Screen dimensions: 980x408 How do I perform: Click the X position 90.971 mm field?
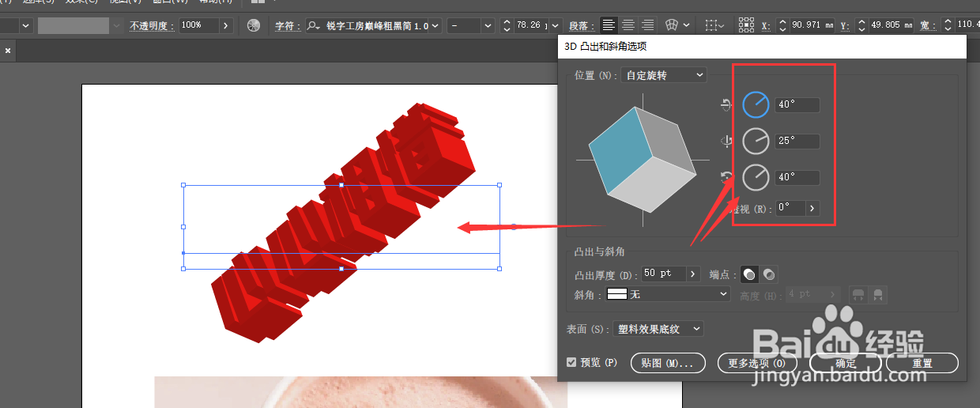coord(811,26)
